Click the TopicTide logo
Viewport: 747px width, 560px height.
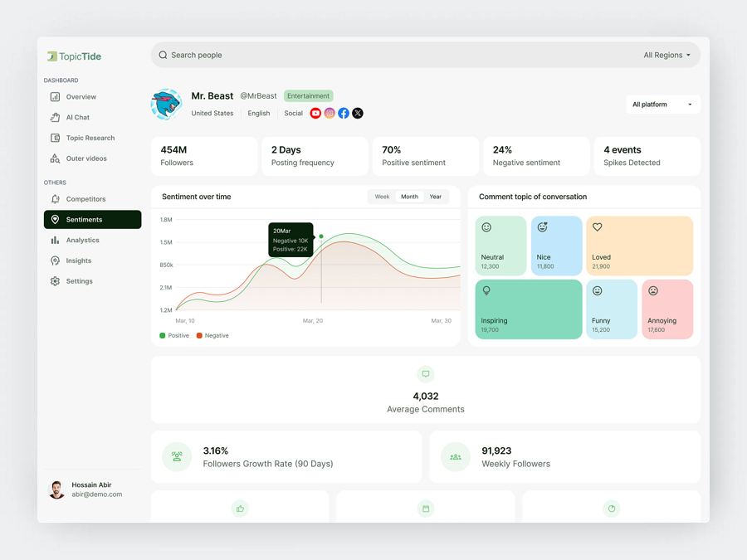point(75,56)
